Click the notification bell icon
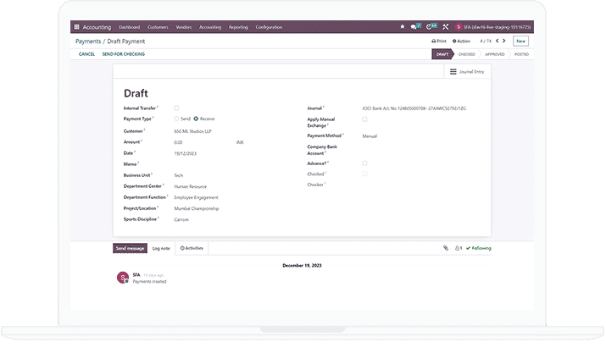The image size is (606, 364). (x=402, y=27)
